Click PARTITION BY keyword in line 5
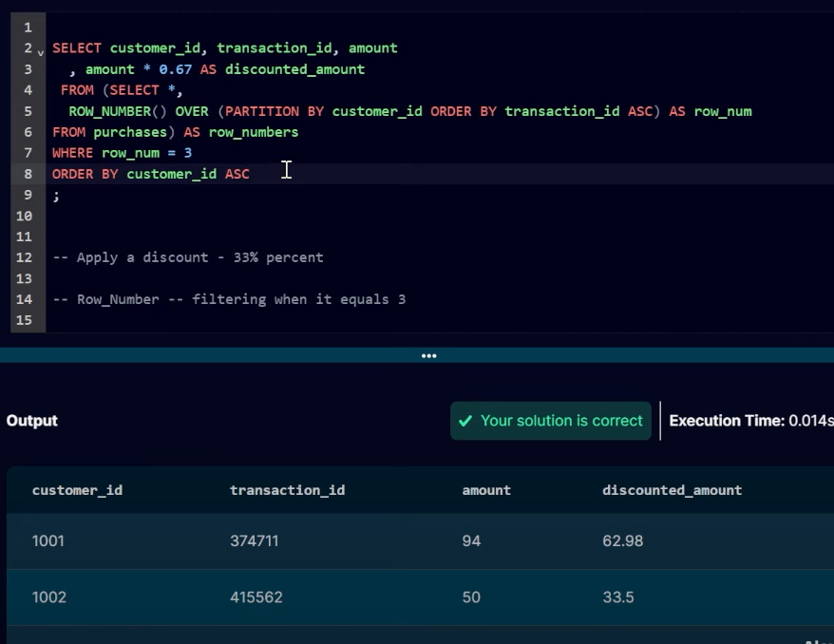The height and width of the screenshot is (644, 834). [275, 112]
